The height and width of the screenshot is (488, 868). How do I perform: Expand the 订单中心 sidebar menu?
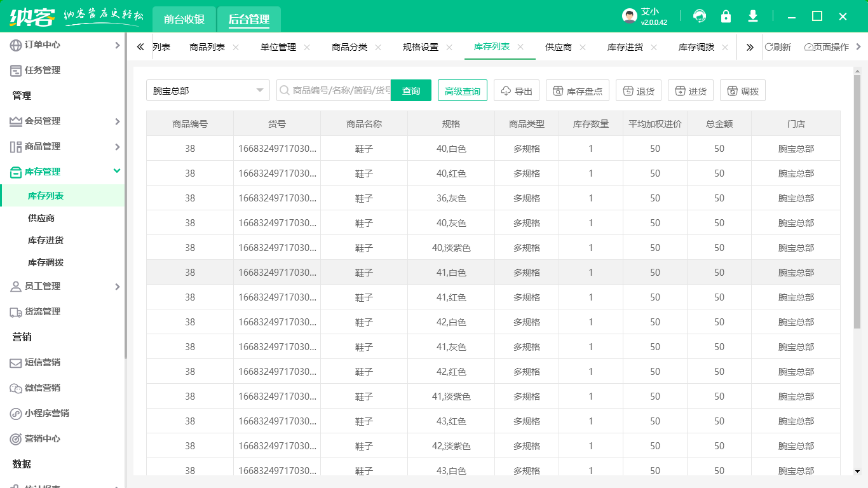point(64,44)
